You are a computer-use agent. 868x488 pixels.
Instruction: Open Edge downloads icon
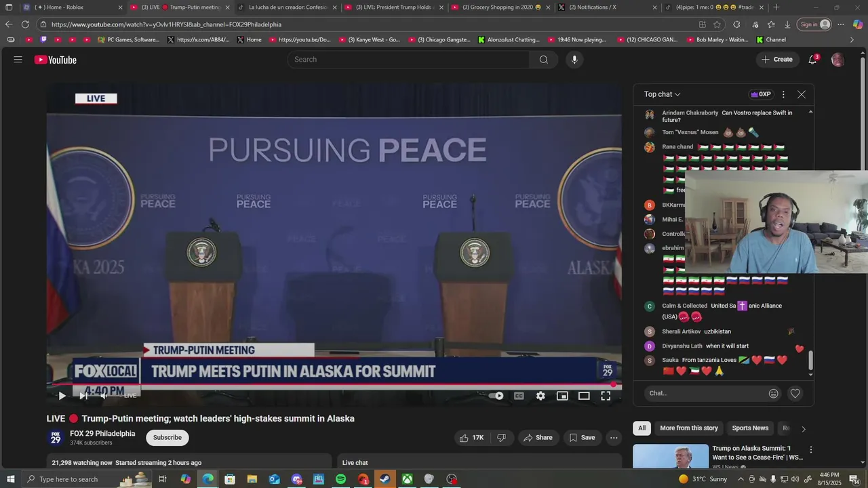(787, 24)
